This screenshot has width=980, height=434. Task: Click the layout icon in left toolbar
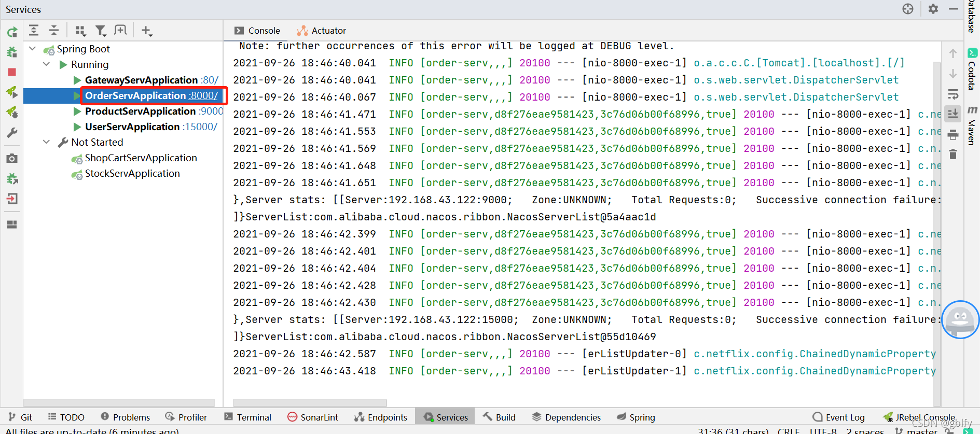[12, 225]
